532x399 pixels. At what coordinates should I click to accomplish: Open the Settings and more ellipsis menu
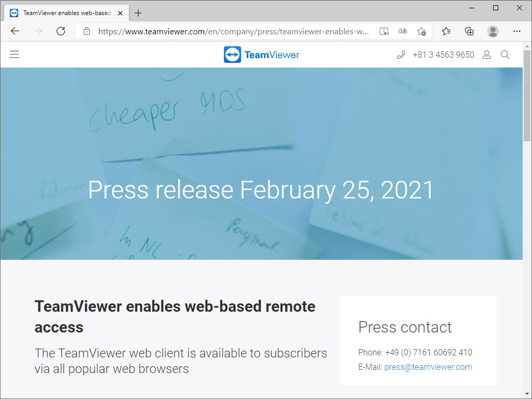pyautogui.click(x=517, y=31)
